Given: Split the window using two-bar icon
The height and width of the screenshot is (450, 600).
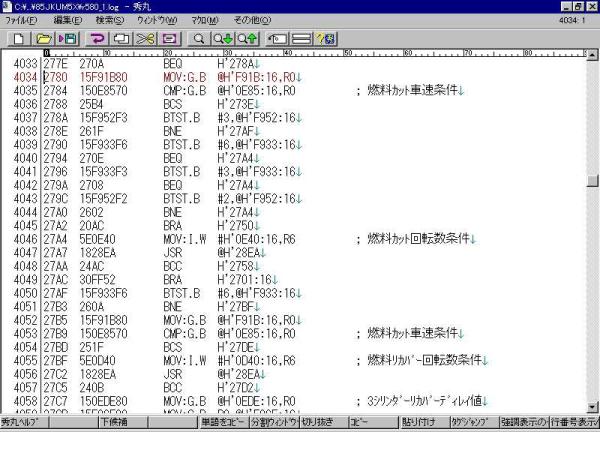Looking at the screenshot, I should [x=302, y=39].
